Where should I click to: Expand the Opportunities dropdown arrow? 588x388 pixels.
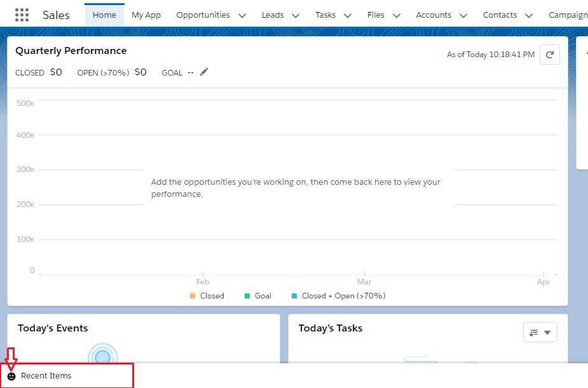pyautogui.click(x=242, y=15)
